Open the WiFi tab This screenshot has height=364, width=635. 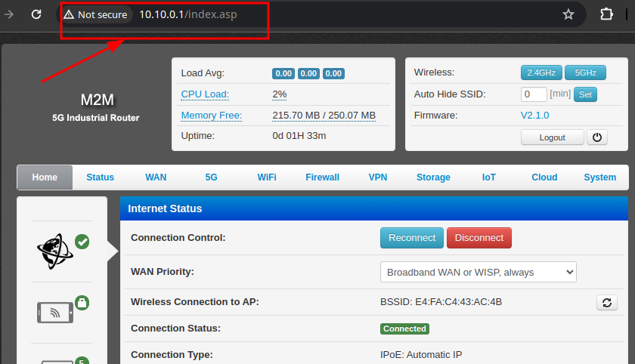pyautogui.click(x=267, y=177)
